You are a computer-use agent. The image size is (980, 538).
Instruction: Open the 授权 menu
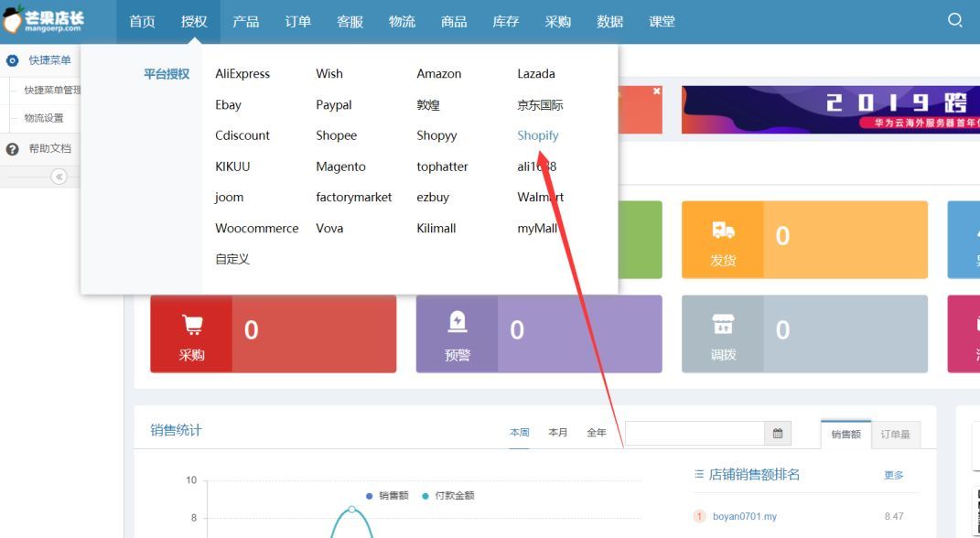[194, 22]
